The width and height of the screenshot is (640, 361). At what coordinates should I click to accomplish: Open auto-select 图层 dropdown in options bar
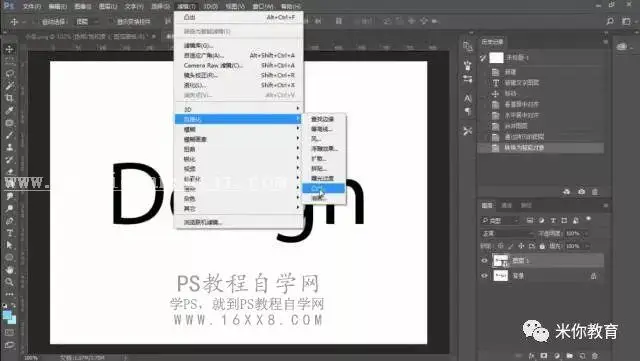click(x=87, y=21)
